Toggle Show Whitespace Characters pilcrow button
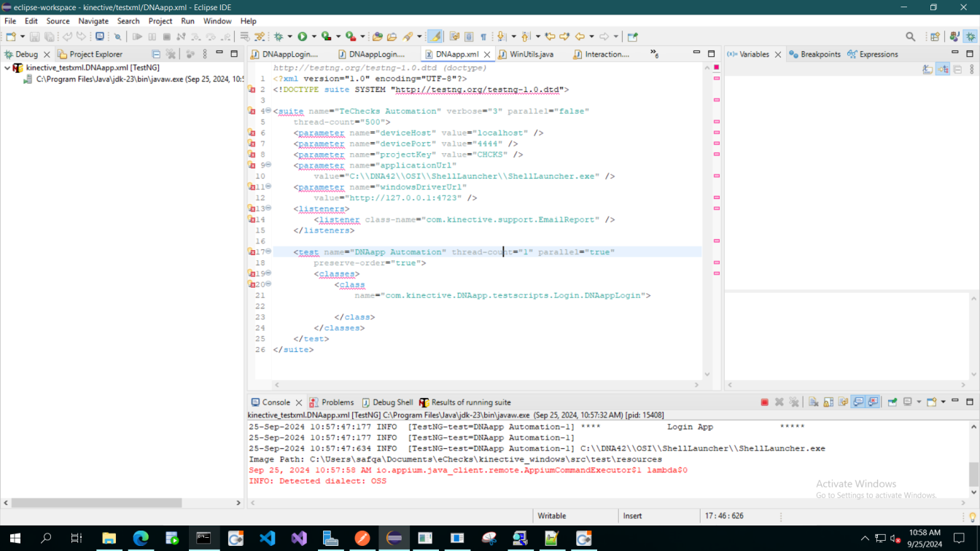The image size is (980, 551). (x=483, y=36)
